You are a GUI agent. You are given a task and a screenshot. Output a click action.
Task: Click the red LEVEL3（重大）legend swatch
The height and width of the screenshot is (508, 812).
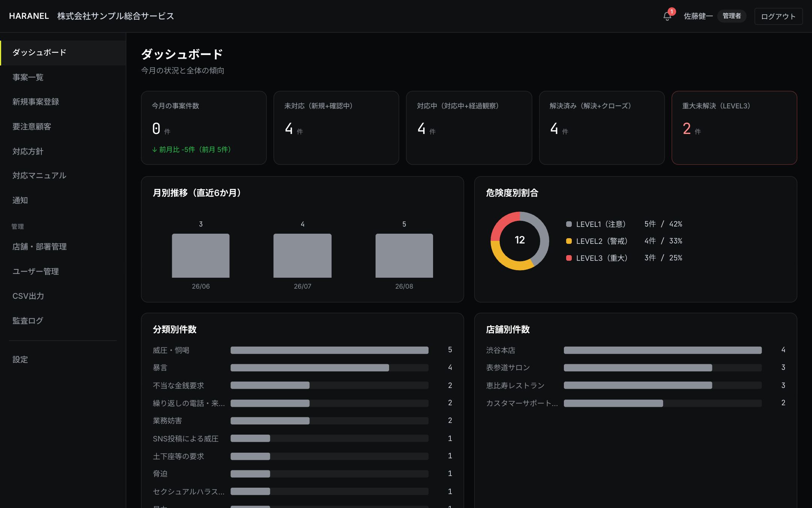(x=569, y=258)
